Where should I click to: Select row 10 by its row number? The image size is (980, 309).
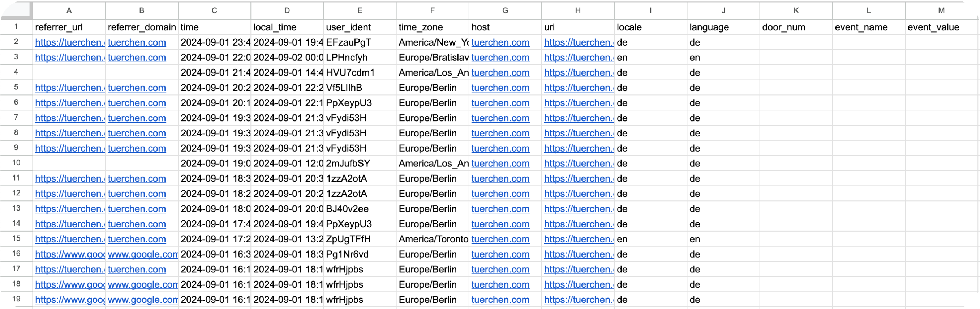16,163
